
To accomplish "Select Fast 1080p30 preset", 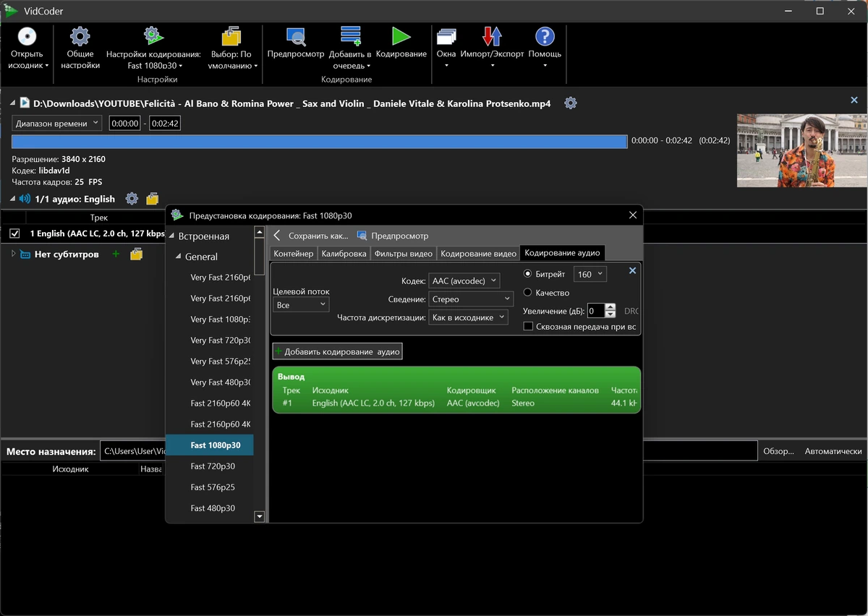I will [x=210, y=445].
